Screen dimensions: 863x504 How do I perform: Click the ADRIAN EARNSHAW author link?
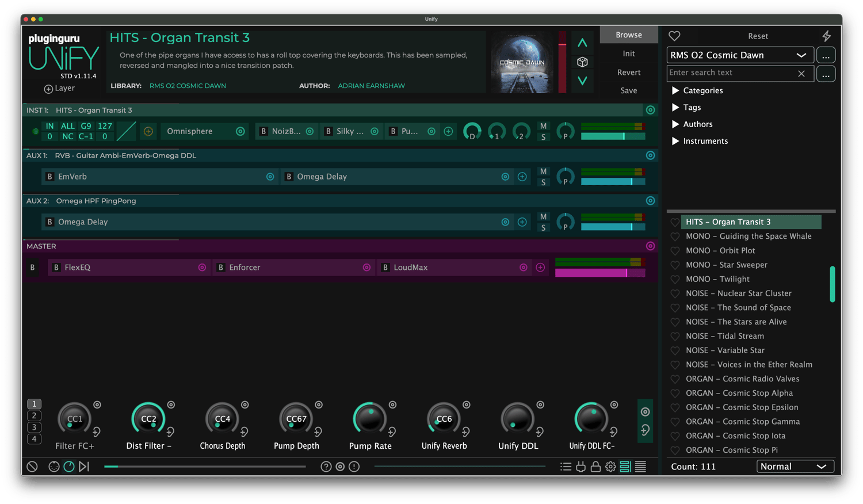coord(371,86)
